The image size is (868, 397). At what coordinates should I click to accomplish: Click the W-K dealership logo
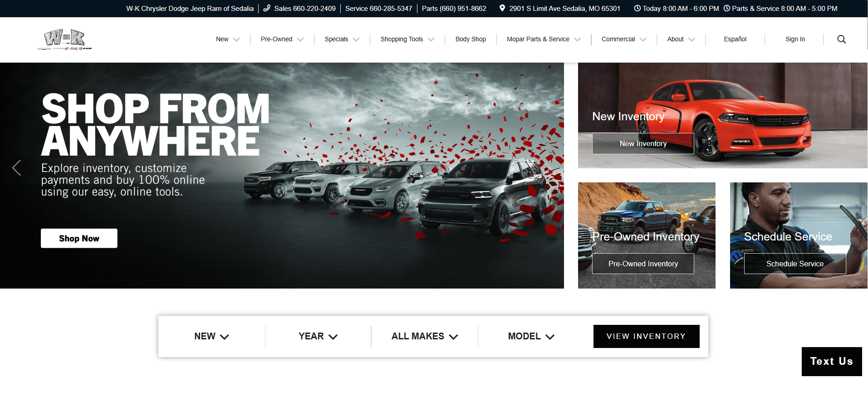tap(64, 40)
